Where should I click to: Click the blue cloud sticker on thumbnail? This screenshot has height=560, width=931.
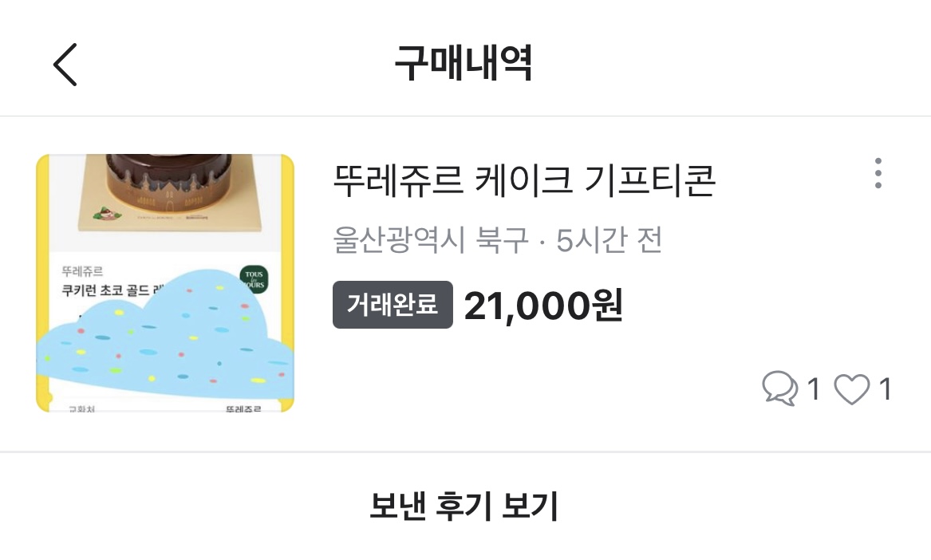pyautogui.click(x=164, y=343)
